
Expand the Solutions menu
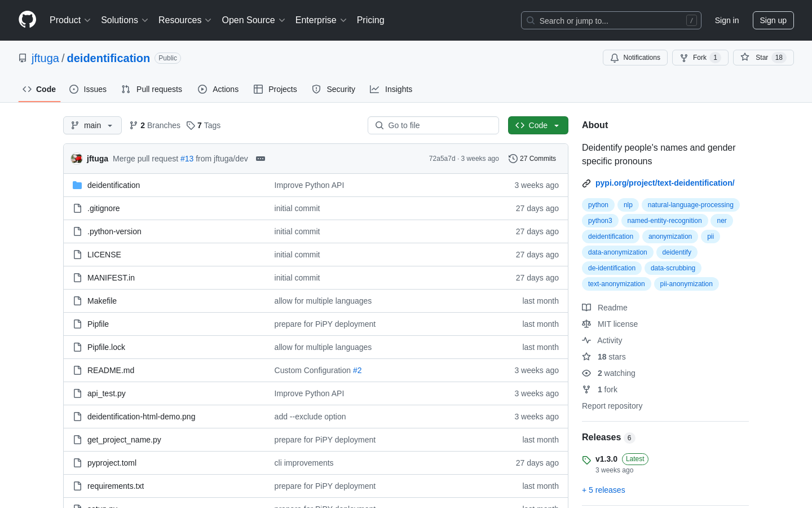pos(125,20)
